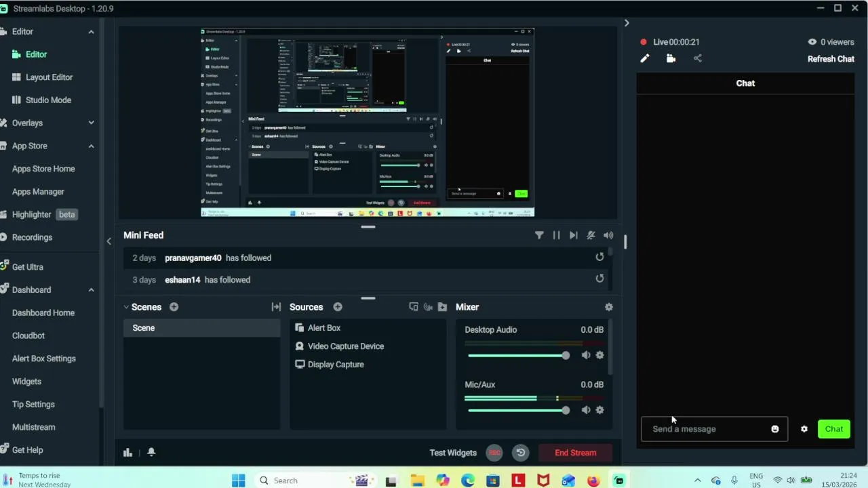Image resolution: width=868 pixels, height=488 pixels.
Task: Open Mic/Aux settings gear
Action: [599, 410]
